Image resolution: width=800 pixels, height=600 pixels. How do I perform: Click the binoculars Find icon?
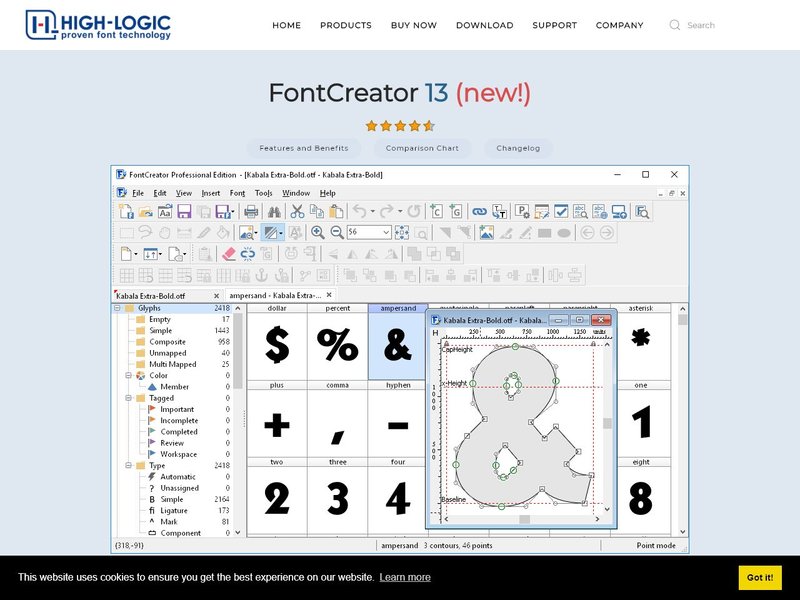(274, 211)
